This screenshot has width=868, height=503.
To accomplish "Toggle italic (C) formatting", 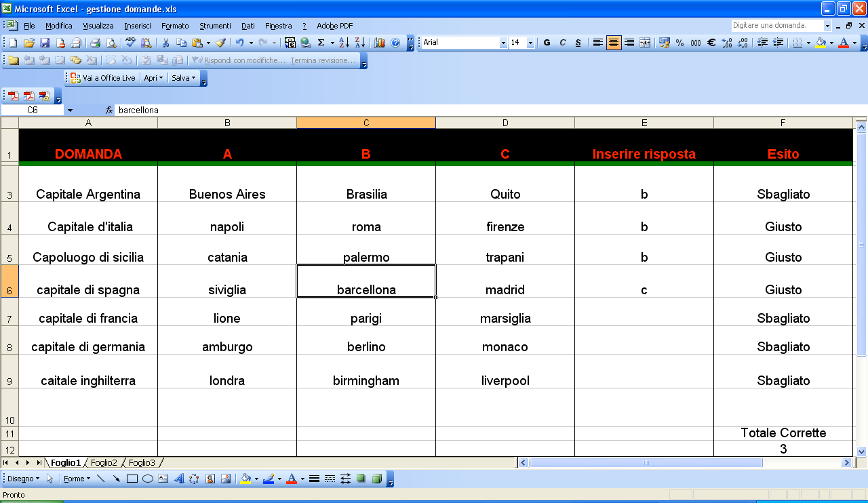I will click(563, 43).
